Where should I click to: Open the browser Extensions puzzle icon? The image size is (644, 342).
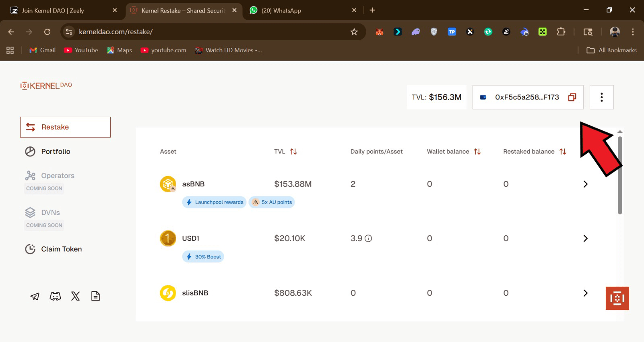coord(561,32)
